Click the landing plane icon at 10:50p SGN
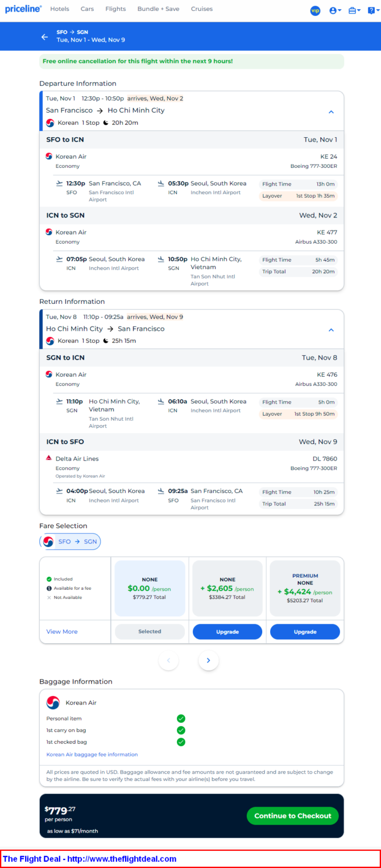 pos(161,259)
